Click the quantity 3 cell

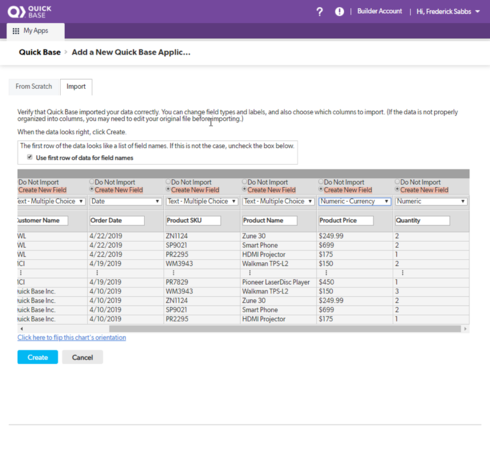point(431,291)
